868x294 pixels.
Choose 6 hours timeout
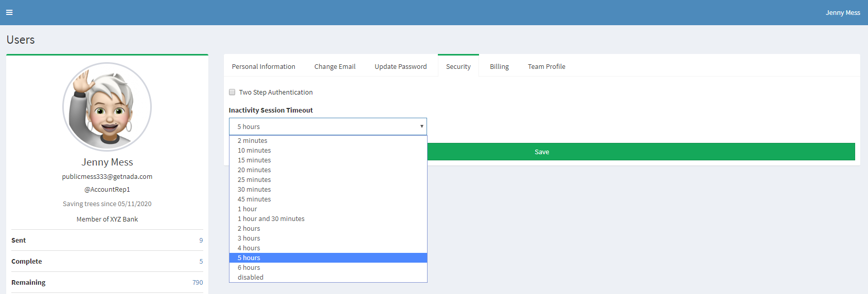click(328, 267)
